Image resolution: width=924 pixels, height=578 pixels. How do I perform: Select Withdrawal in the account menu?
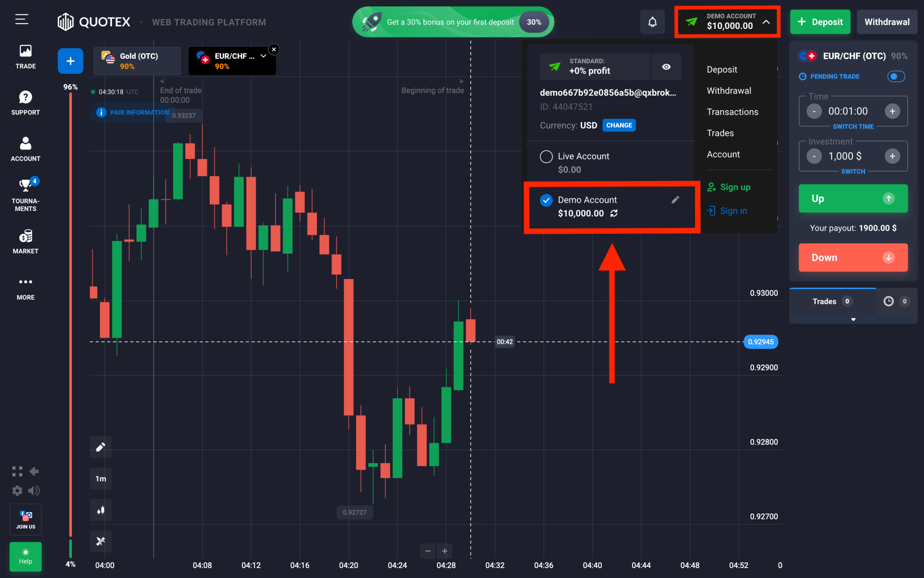[x=729, y=91]
